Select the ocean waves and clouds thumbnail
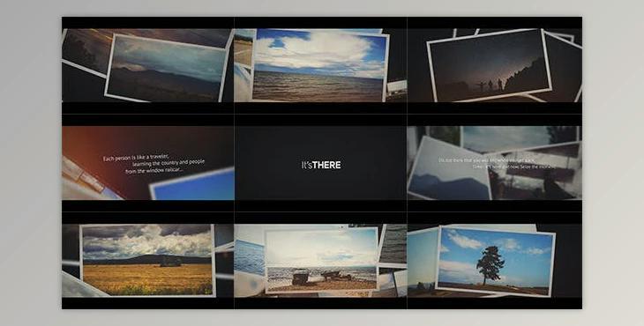The image size is (644, 326). [x=320, y=65]
